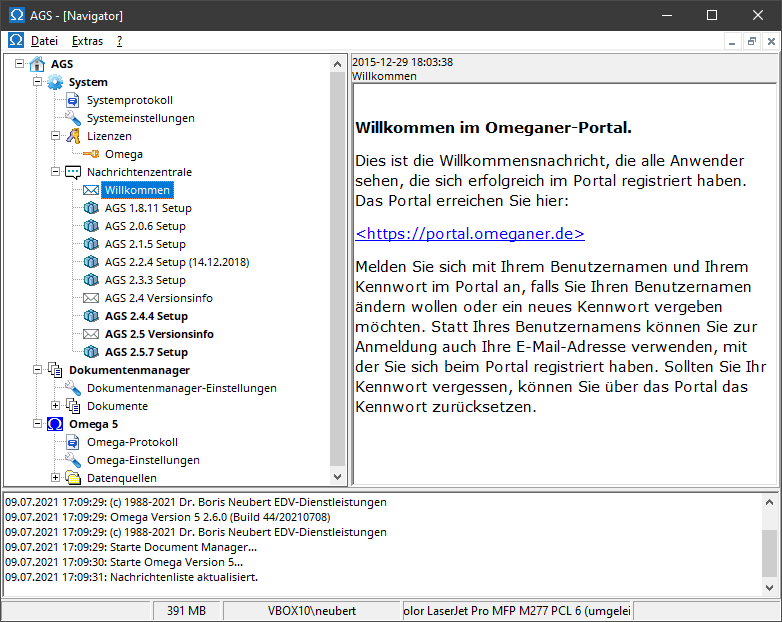This screenshot has height=622, width=782.
Task: Expand the Dokumente tree node
Action: tap(57, 406)
